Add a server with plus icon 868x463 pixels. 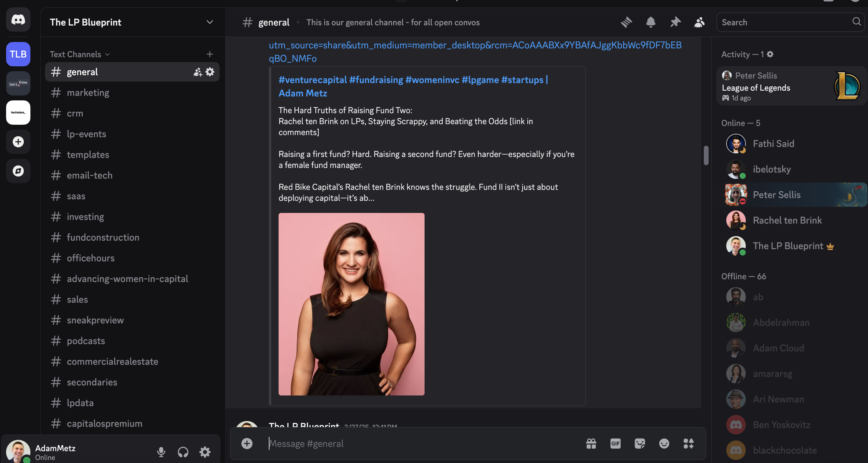coord(18,142)
